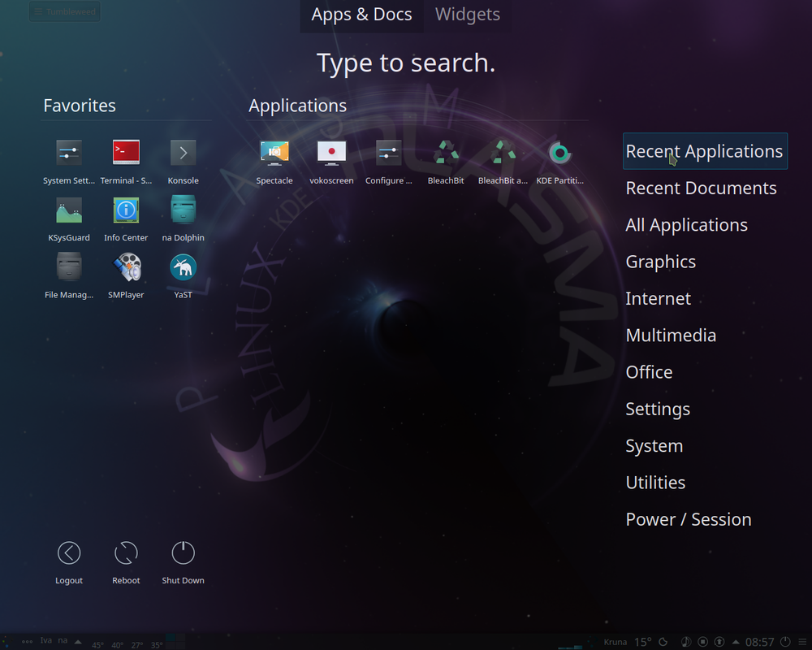
Task: Open the panel hamburger menu icon
Action: (x=803, y=642)
